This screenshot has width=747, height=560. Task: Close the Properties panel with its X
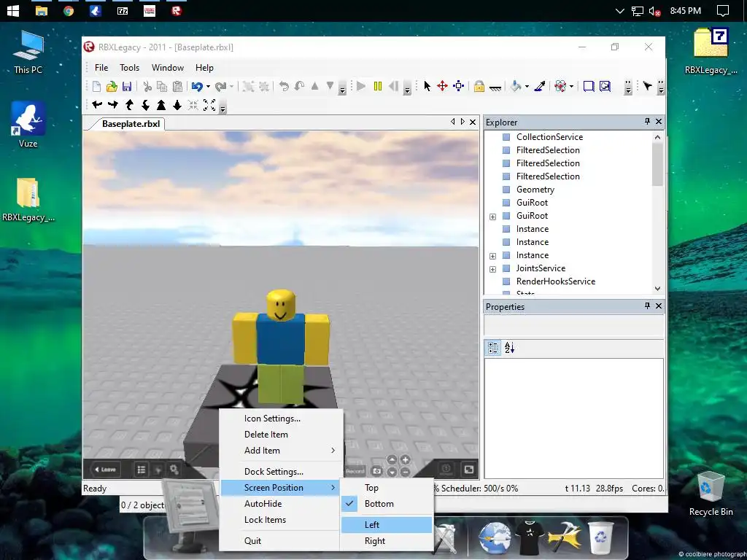(x=659, y=306)
